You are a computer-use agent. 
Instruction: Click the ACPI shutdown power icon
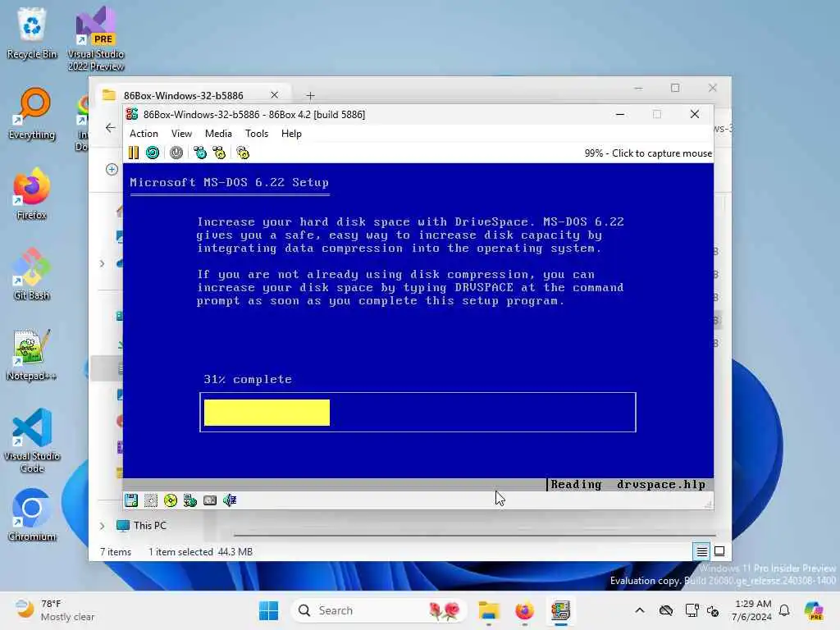tap(176, 153)
